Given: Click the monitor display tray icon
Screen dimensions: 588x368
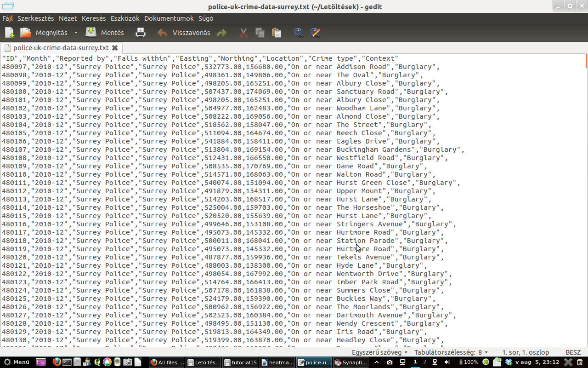Looking at the screenshot, I should [x=402, y=362].
